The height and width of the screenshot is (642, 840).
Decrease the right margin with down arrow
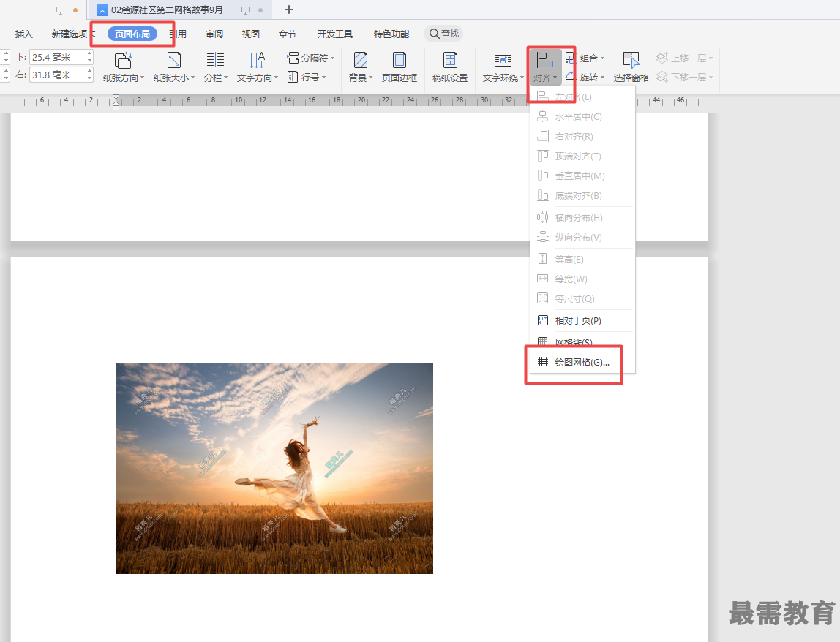[89, 79]
